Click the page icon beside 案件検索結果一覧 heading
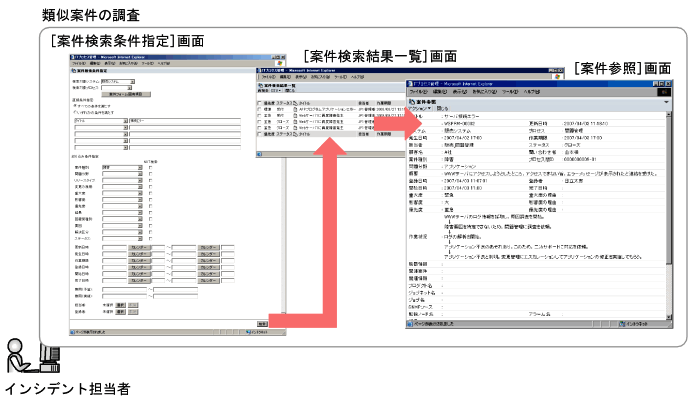The height and width of the screenshot is (405, 689). pos(261,85)
